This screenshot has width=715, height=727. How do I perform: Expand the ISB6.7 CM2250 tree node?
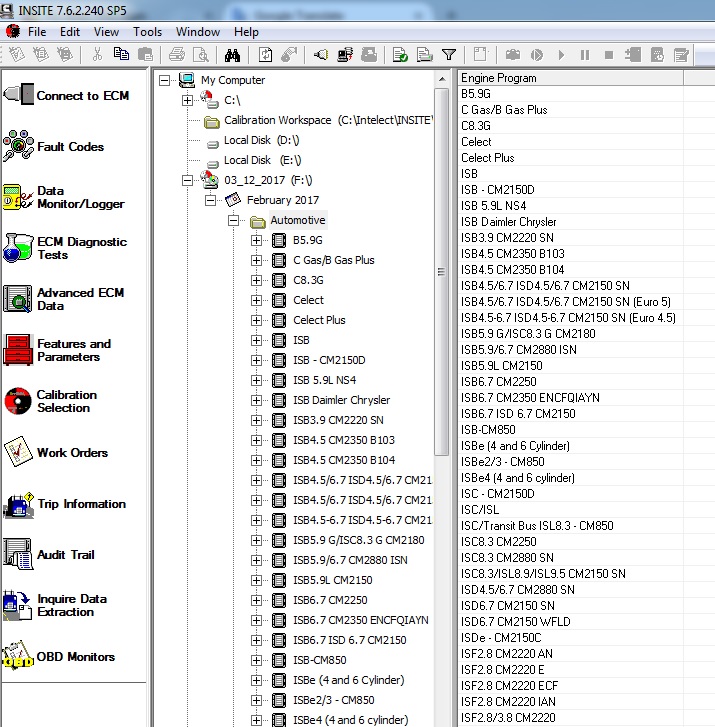click(x=256, y=600)
